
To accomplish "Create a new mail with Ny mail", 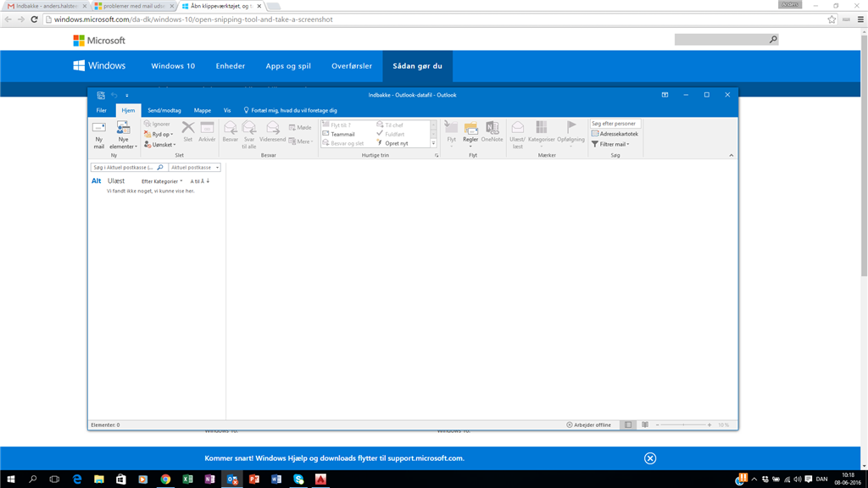I will click(98, 135).
